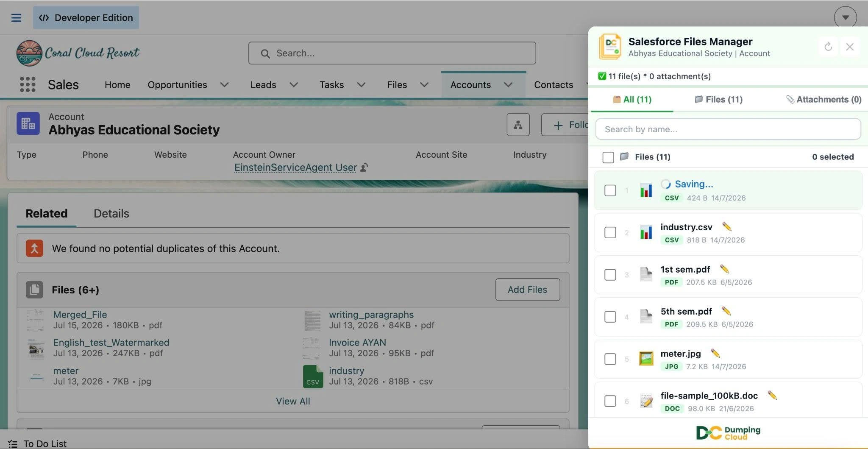Screen dimensions: 868x449
Task: Click the Dumping Cloud footer logo
Action: pos(728,433)
